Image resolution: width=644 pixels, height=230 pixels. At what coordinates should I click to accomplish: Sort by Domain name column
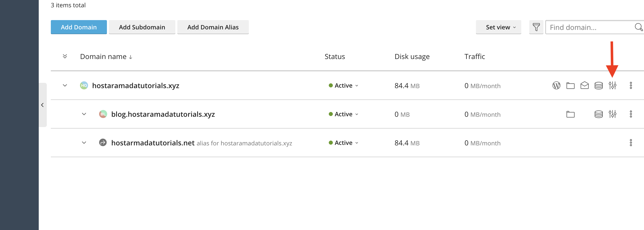(x=106, y=56)
